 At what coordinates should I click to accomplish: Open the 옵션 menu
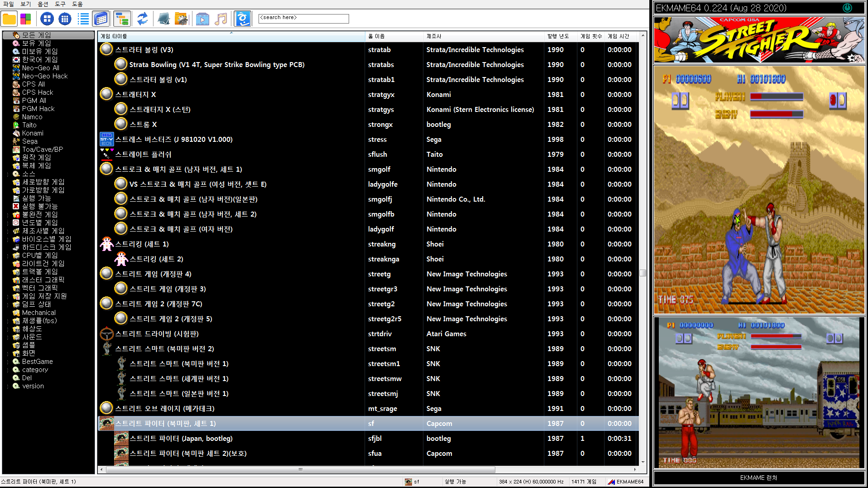43,4
